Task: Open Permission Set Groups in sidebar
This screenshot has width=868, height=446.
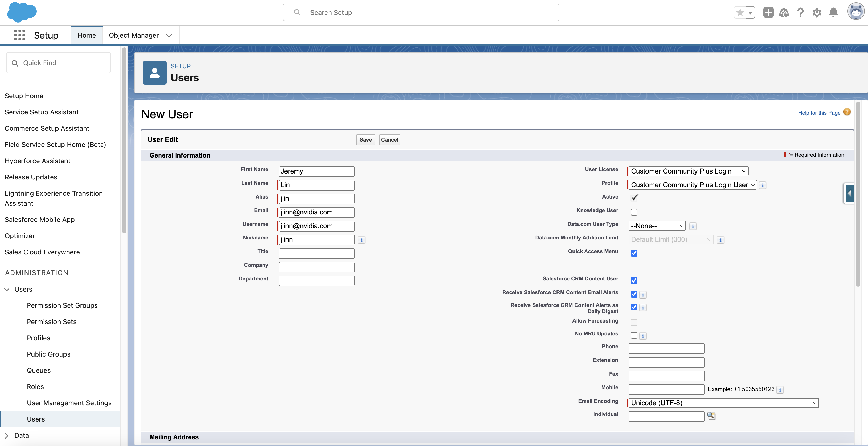Action: point(62,305)
